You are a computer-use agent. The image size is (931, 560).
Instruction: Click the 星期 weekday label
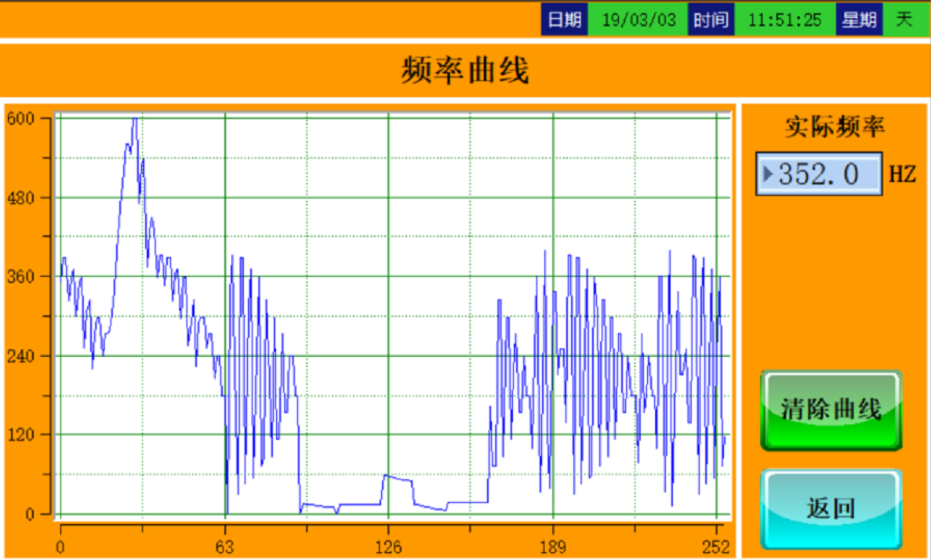(x=859, y=20)
